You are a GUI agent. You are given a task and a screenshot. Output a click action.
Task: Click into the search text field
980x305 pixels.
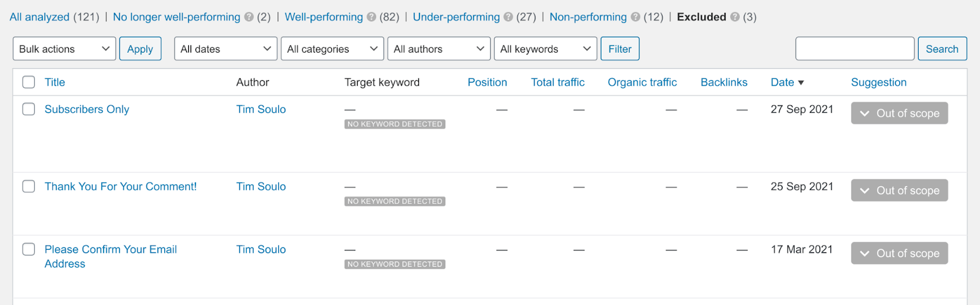pos(854,49)
